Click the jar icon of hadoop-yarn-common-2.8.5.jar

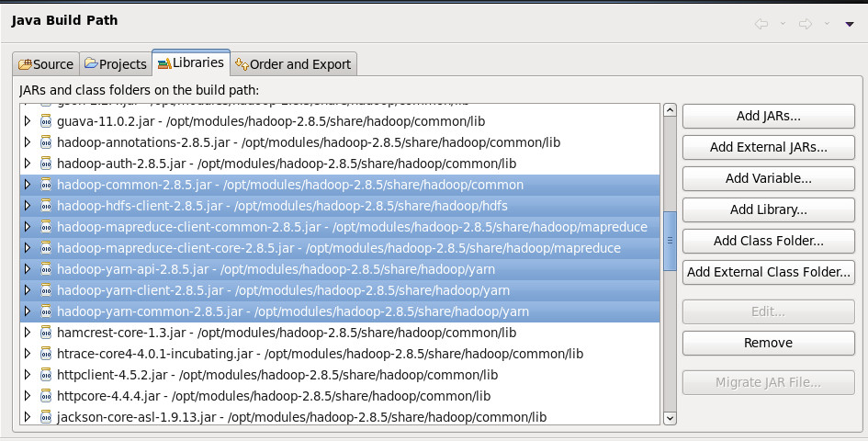46,311
